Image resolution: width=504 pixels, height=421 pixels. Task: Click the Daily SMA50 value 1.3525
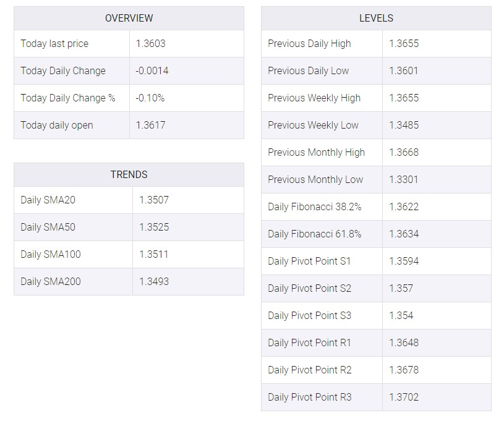pos(154,228)
